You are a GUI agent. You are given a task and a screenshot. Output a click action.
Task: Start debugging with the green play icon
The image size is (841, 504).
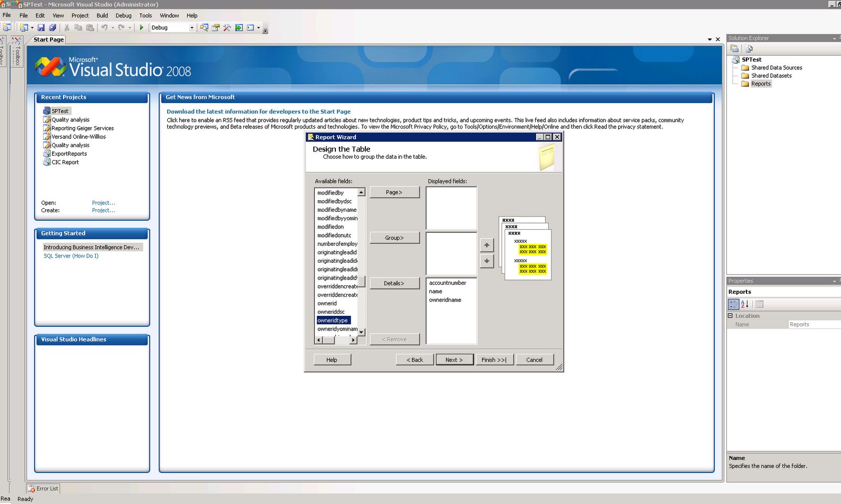[x=141, y=27]
